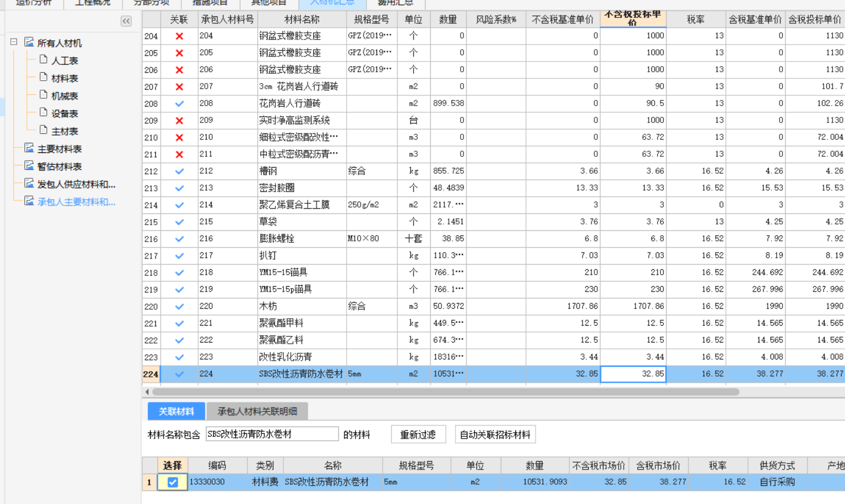The image size is (845, 504).
Task: Click the 1707.86 bid price in row 220
Action: click(x=633, y=306)
